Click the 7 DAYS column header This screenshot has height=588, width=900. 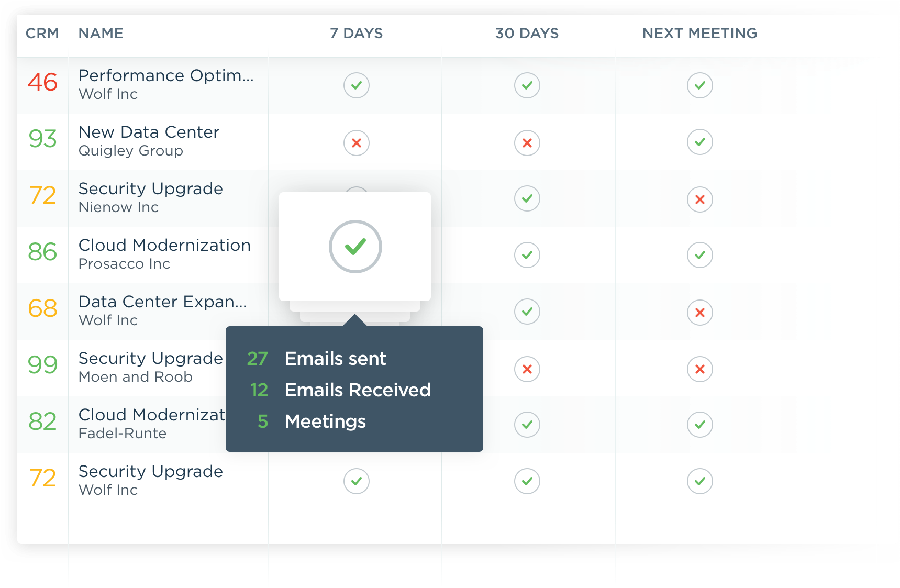356,34
